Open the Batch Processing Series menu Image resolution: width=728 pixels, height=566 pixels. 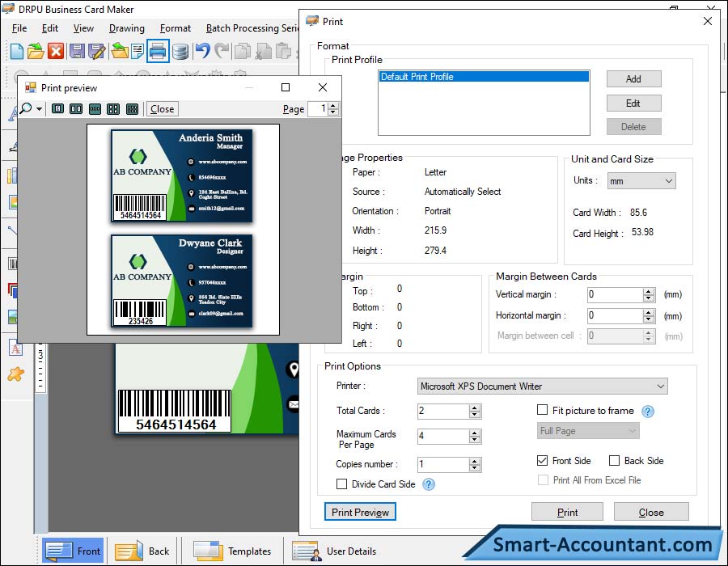[x=252, y=28]
